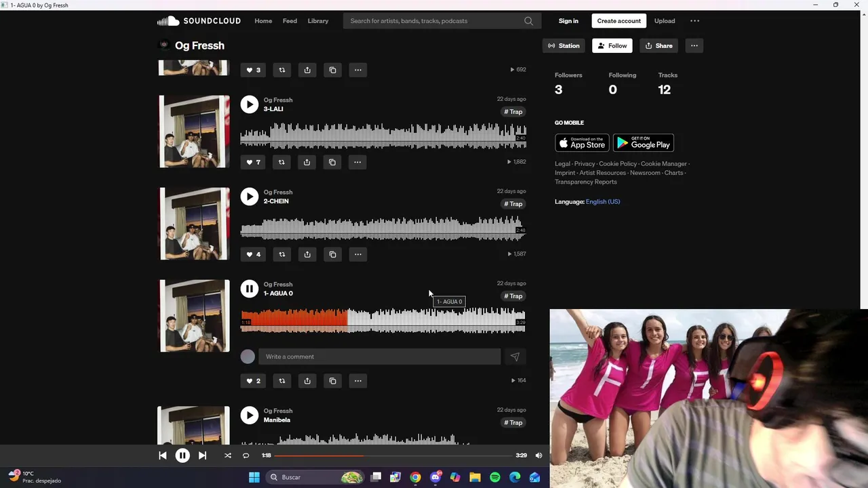Share the 3-LALI track
Screen dimensions: 868x488
tap(307, 162)
